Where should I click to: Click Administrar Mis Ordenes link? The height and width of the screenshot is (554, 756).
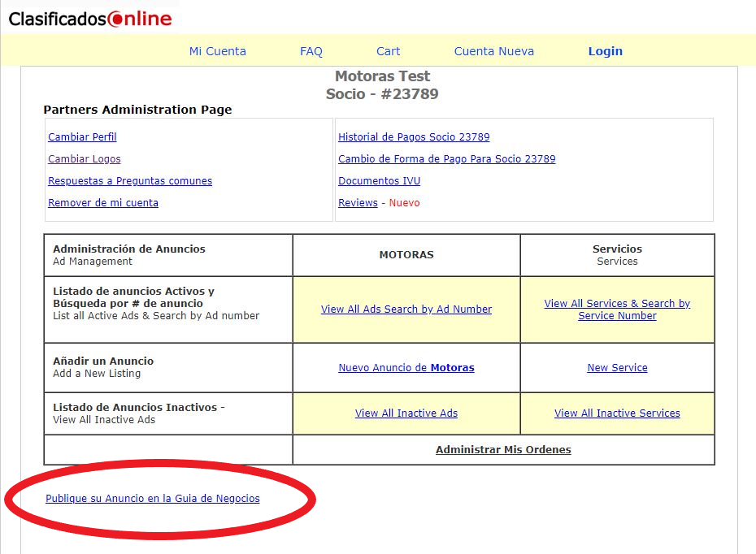point(503,449)
